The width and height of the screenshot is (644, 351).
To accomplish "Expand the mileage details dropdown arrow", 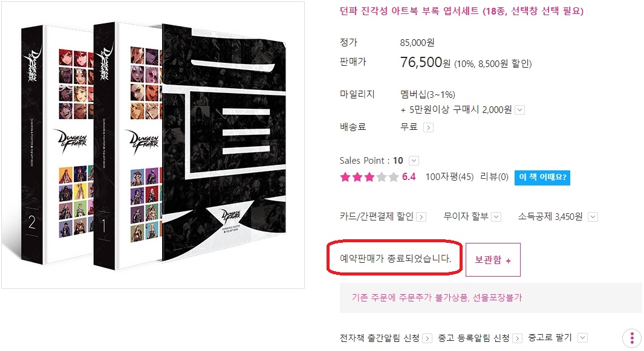I will pyautogui.click(x=519, y=110).
